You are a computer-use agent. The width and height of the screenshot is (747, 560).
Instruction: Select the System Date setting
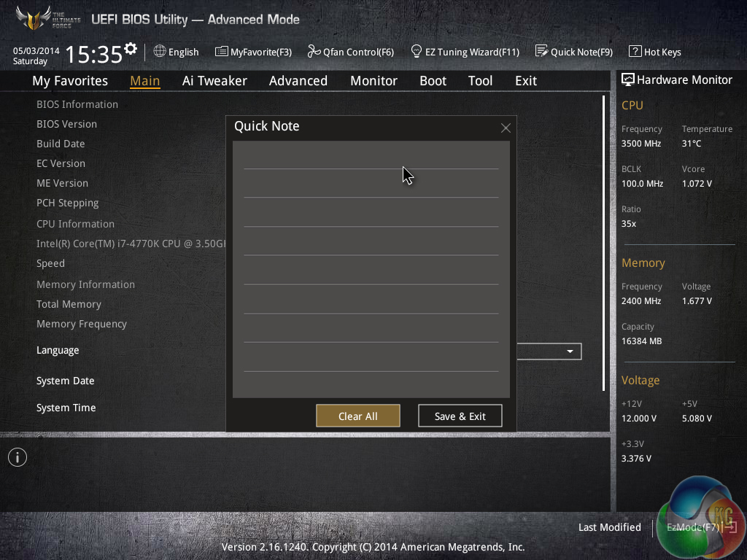coord(65,381)
